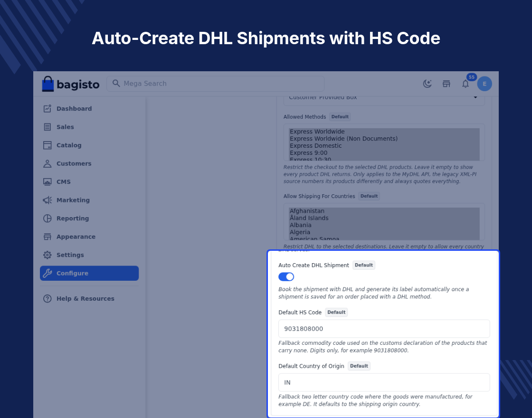
Task: Click the Mega Search magnifier icon
Action: click(x=116, y=84)
